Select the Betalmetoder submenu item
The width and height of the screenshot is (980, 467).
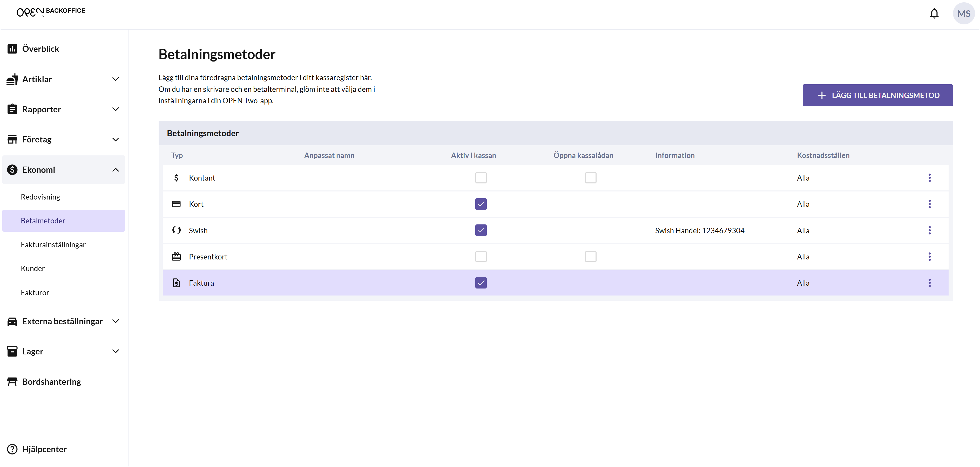[x=64, y=221]
